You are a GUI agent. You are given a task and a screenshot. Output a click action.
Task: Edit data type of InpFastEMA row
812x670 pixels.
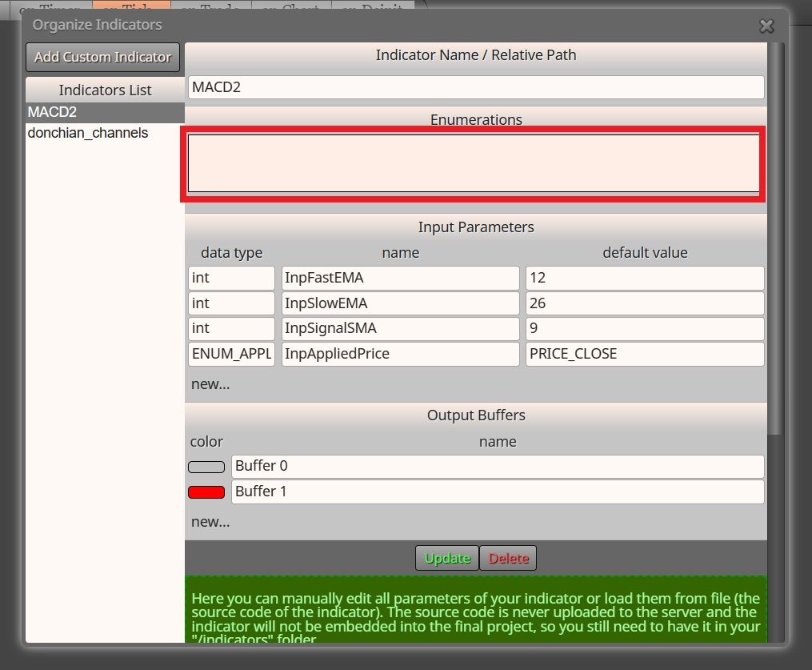point(231,278)
